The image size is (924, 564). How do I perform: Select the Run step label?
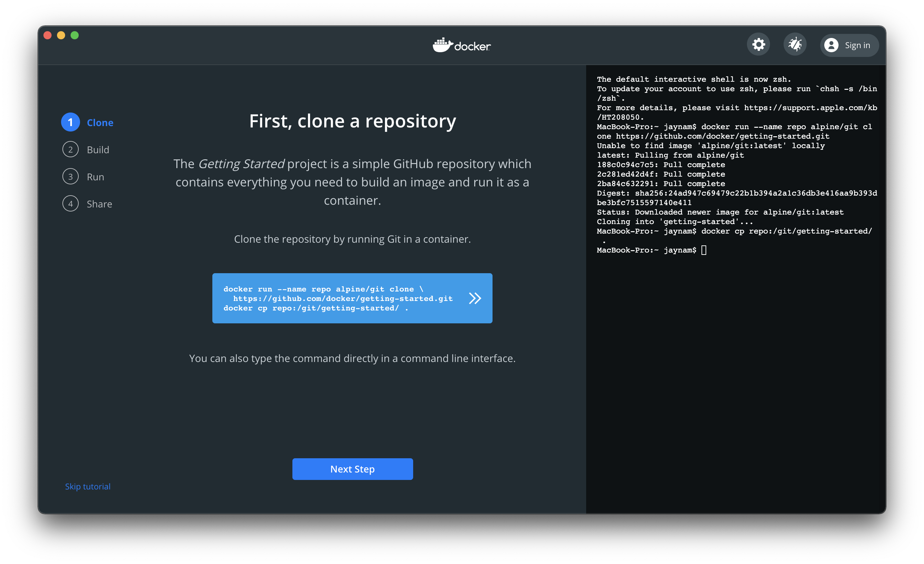[x=95, y=177]
